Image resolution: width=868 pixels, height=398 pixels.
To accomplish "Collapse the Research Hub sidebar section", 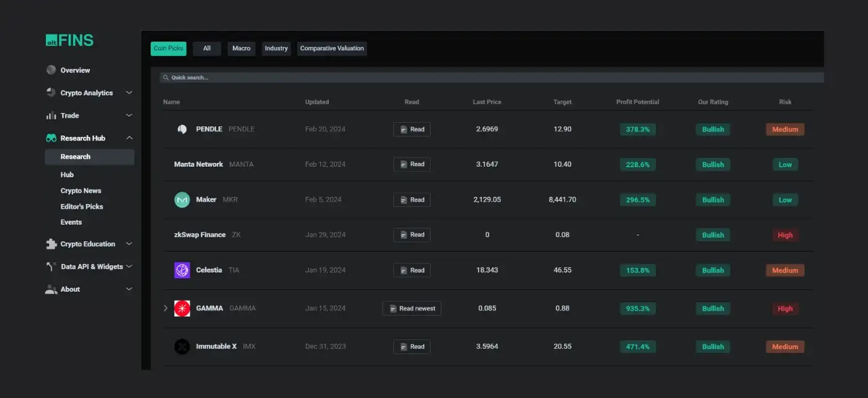I will (129, 138).
